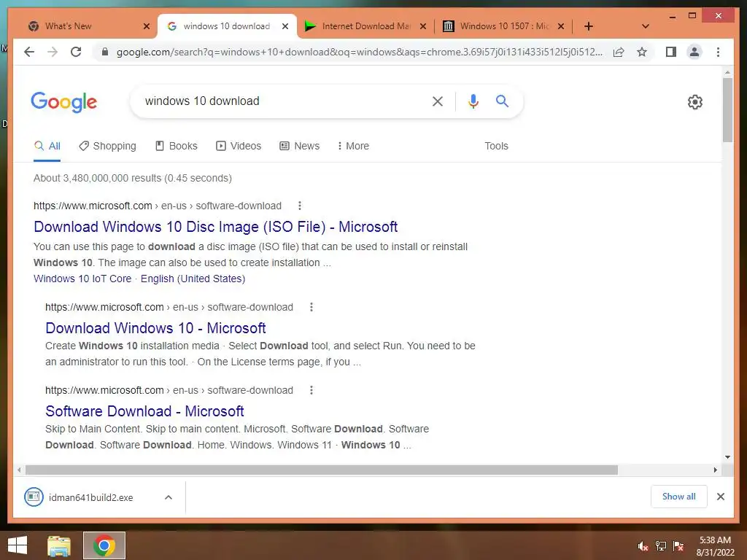Start voice search with the microphone
This screenshot has height=560, width=747.
[473, 101]
